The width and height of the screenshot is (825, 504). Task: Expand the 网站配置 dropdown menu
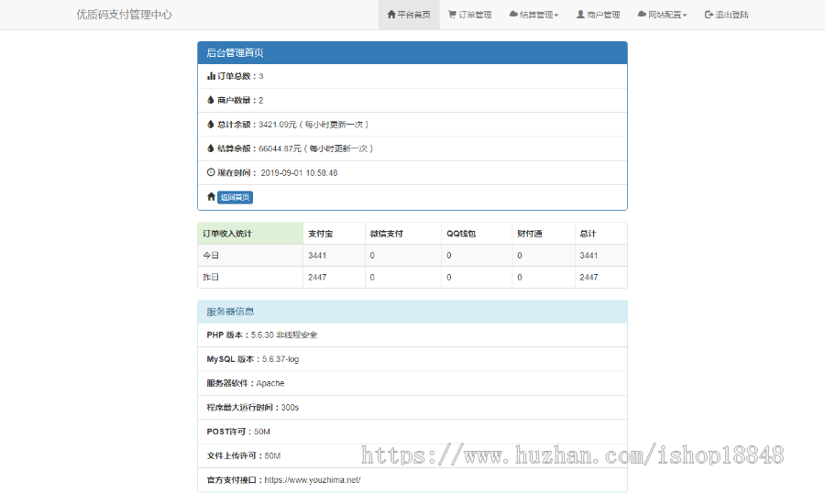click(663, 15)
